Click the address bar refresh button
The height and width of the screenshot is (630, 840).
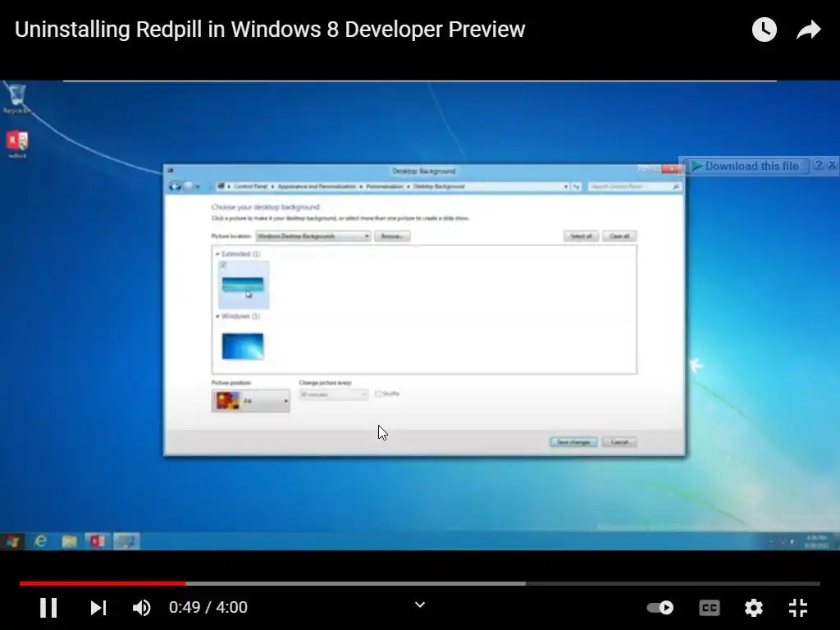coord(577,186)
